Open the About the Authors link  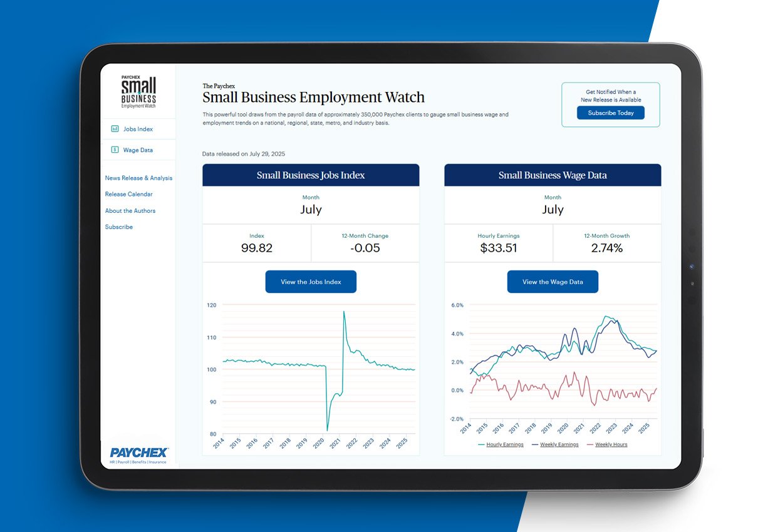130,211
